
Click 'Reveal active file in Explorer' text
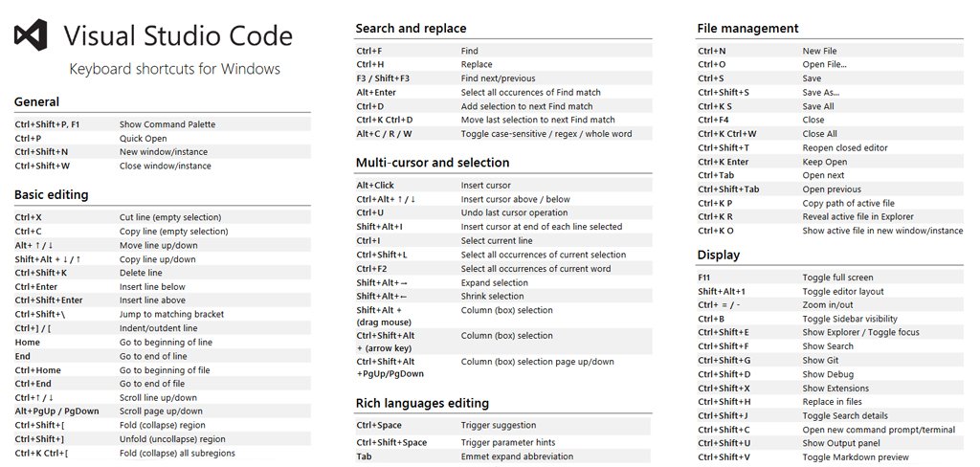click(x=857, y=217)
